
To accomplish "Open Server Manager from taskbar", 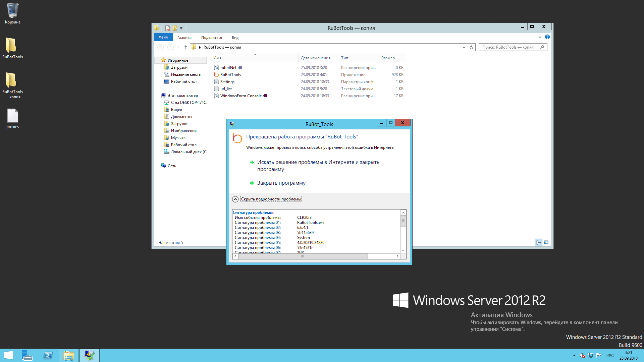I will pos(27,355).
